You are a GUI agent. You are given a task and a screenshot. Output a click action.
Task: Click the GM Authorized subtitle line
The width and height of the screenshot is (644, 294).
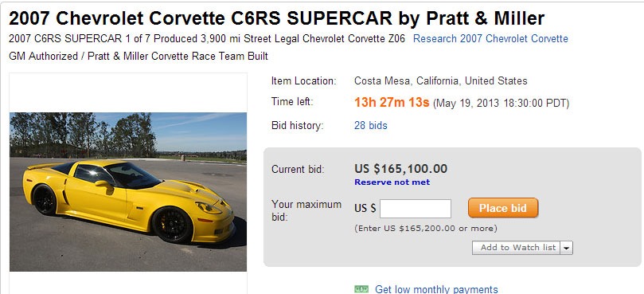139,56
